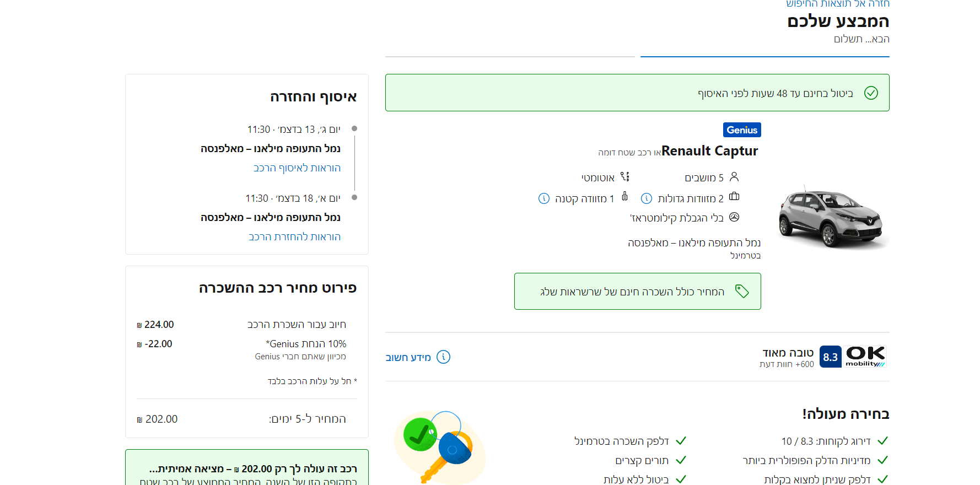Click the automatic gearbox icon
Viewport: 980px width, 485px height.
click(x=624, y=177)
